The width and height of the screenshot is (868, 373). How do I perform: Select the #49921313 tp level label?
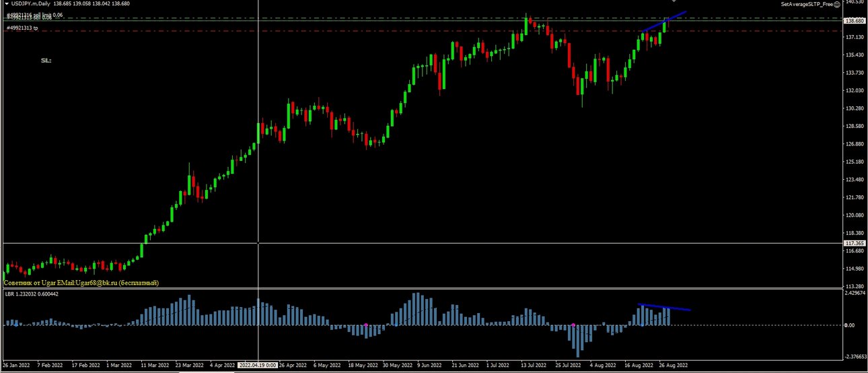tap(22, 28)
